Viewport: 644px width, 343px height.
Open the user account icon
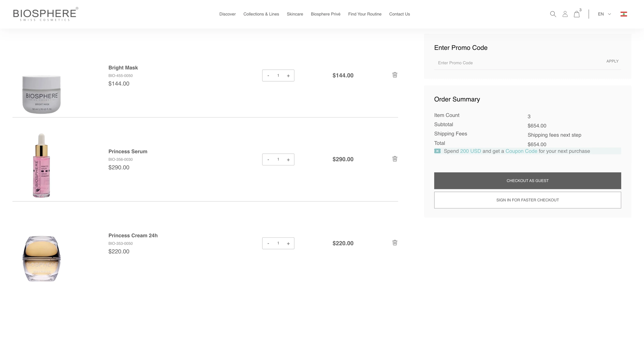(x=565, y=14)
